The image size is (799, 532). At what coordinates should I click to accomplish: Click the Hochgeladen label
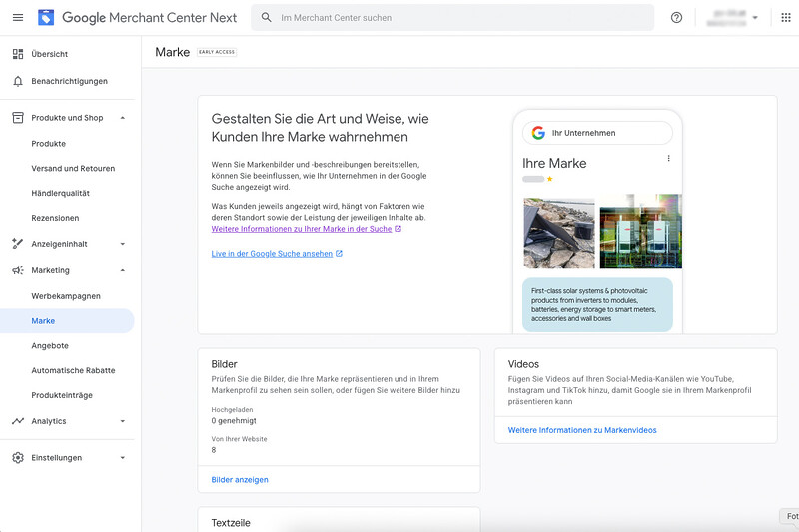(x=232, y=410)
